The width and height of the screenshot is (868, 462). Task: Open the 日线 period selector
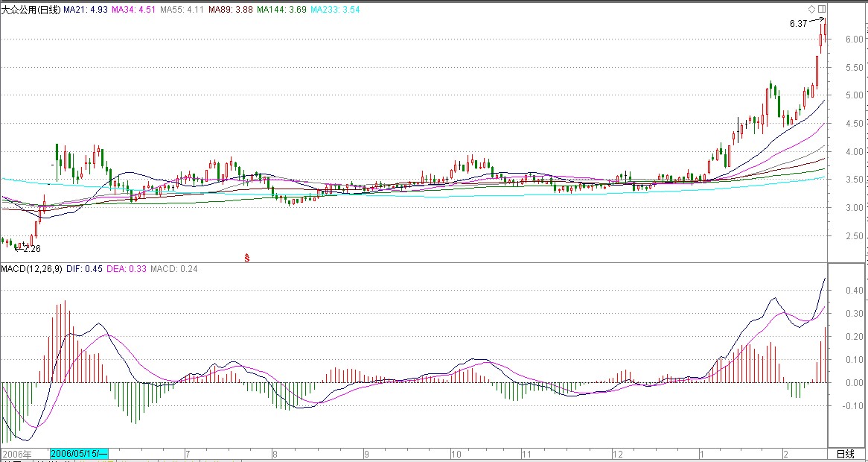tap(846, 454)
